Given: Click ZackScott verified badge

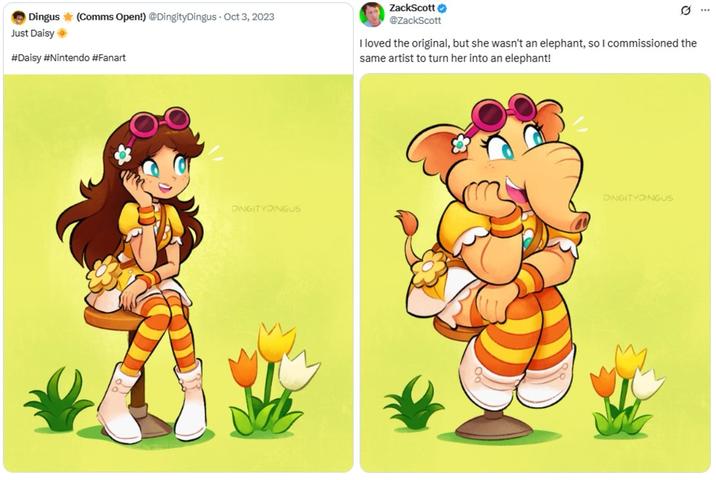Looking at the screenshot, I should click(442, 8).
